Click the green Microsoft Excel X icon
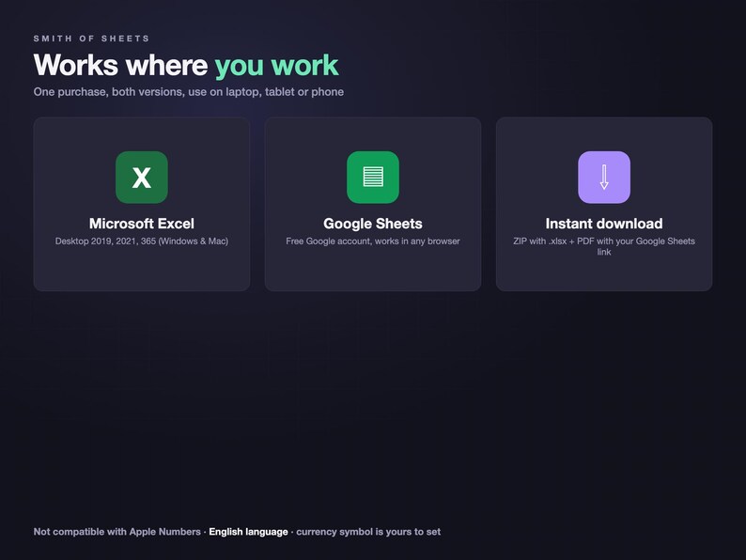 [142, 177]
